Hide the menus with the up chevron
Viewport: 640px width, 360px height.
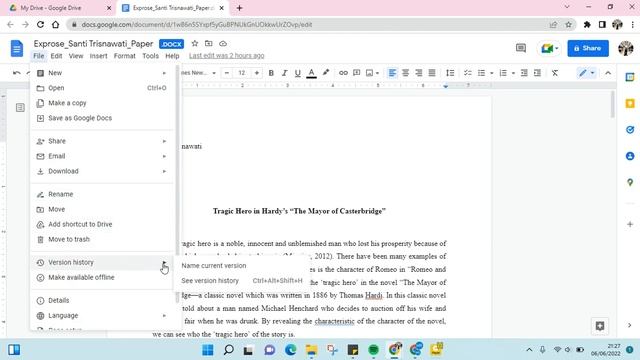point(608,73)
